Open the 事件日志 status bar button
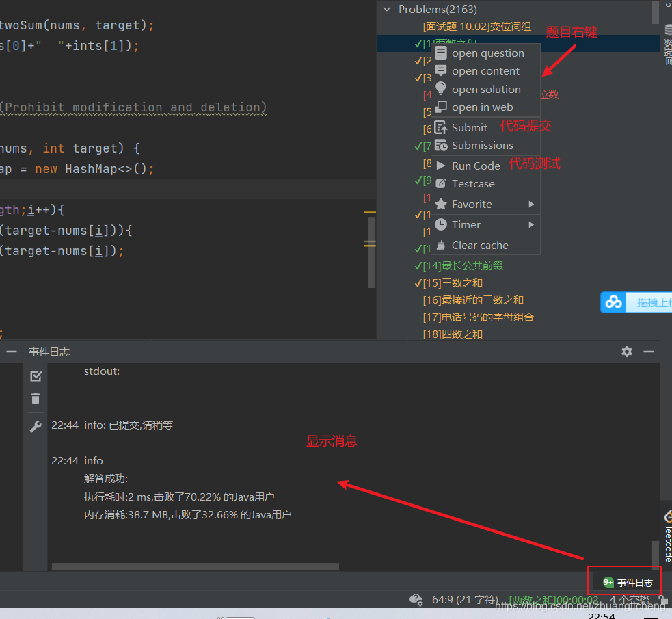Viewport: 672px width, 619px height. tap(628, 582)
